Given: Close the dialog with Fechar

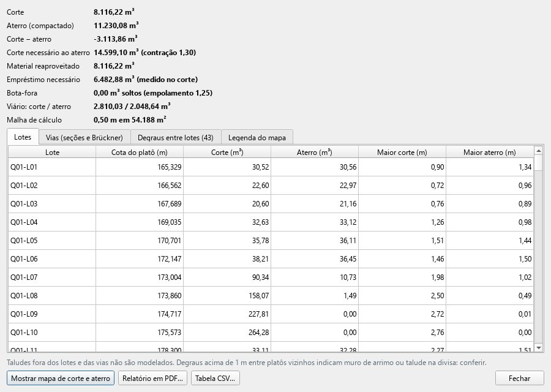Looking at the screenshot, I should (519, 379).
